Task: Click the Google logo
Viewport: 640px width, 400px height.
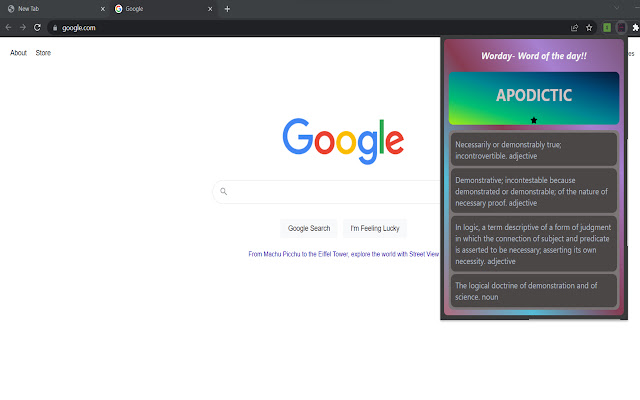Action: pos(343,141)
